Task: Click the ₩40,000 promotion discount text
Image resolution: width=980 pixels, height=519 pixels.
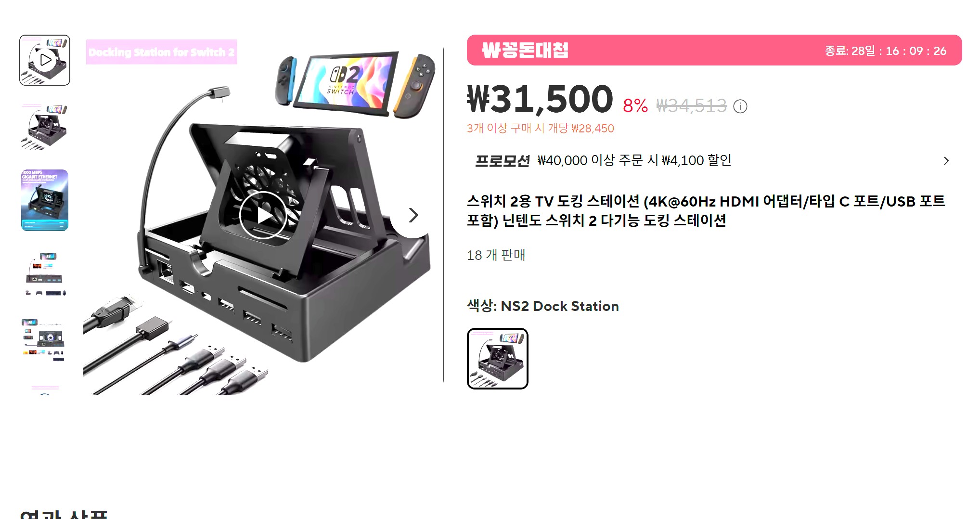Action: [x=634, y=160]
